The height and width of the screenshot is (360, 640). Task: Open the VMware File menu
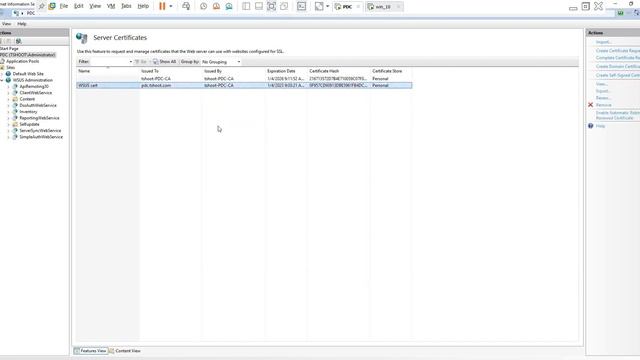click(x=64, y=6)
